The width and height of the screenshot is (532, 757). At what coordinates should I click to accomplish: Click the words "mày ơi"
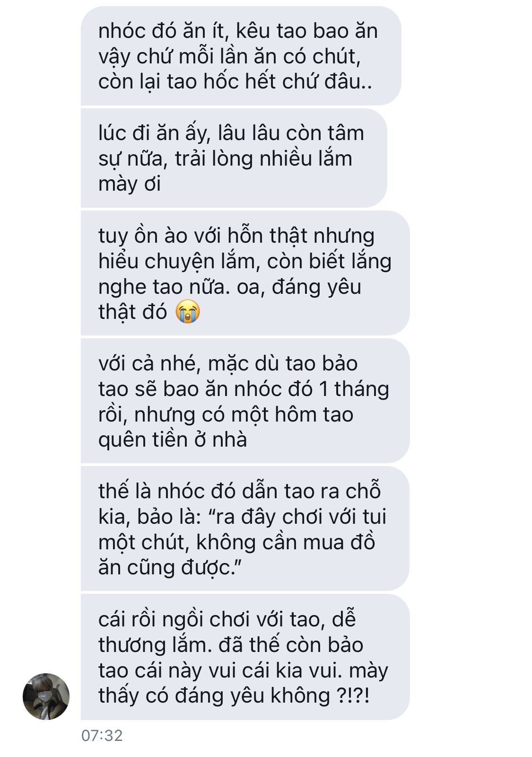pos(130,184)
